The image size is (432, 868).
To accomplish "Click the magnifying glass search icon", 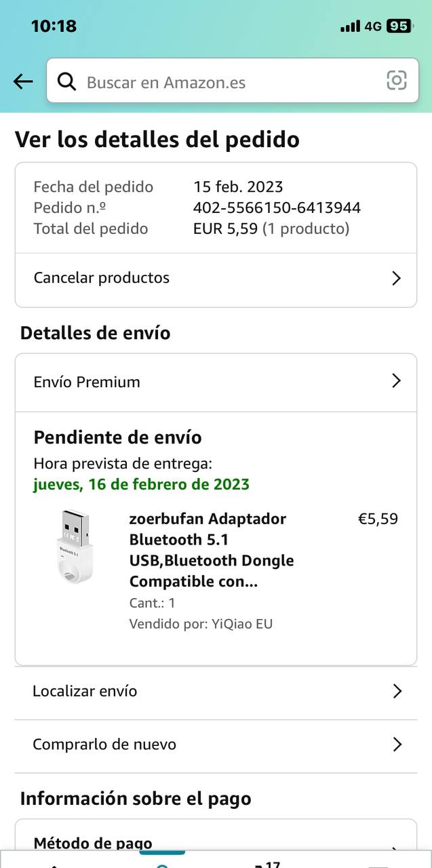I will [66, 82].
